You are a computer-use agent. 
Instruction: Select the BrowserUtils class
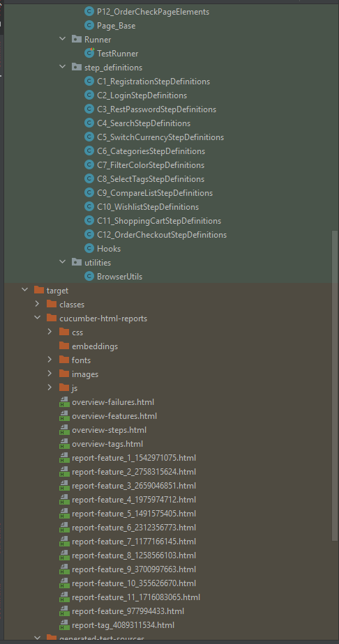coord(119,277)
